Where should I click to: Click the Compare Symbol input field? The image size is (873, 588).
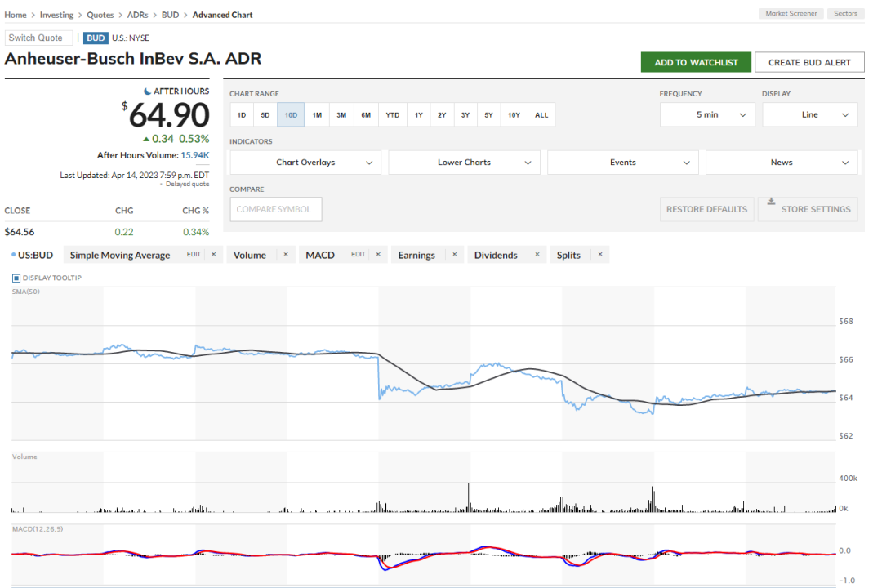[275, 209]
